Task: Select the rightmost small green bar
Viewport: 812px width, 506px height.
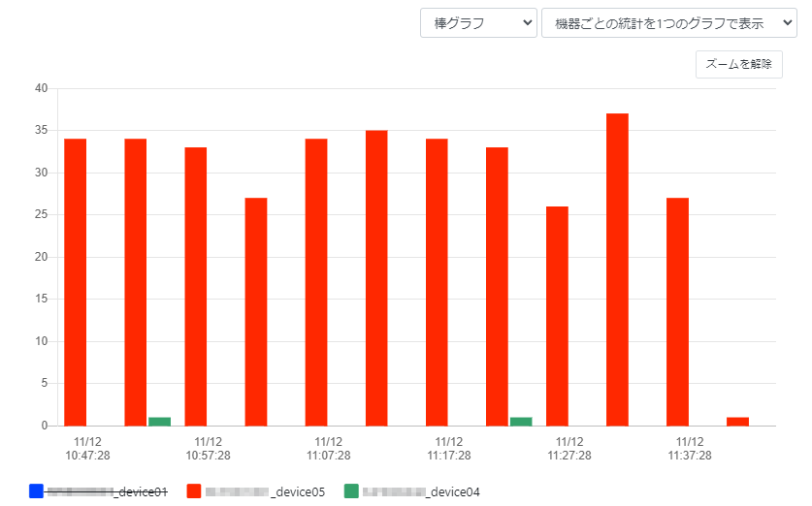Action: 521,422
